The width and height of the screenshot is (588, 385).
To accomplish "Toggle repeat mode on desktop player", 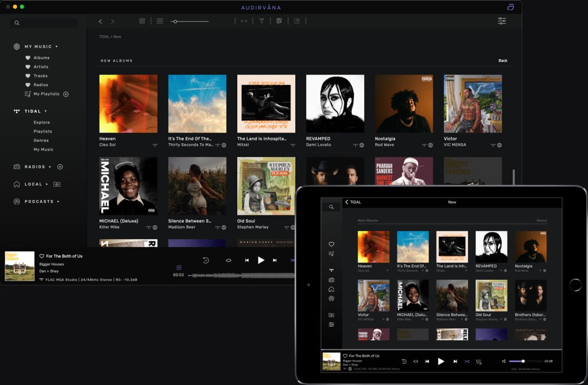I will pos(229,260).
